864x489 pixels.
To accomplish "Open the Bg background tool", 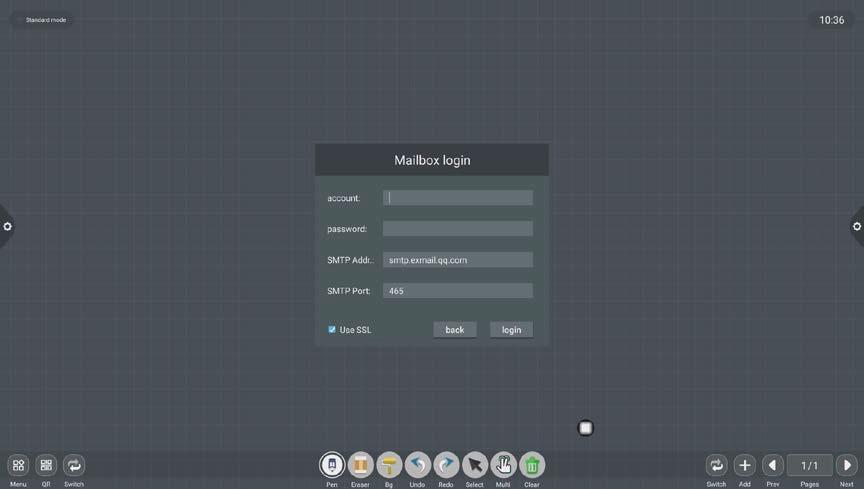I will [x=389, y=465].
